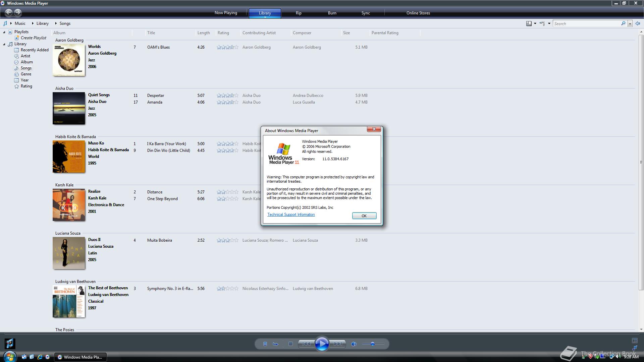Click OK in the About dialog
Viewport: 644px width, 362px height.
tap(364, 216)
